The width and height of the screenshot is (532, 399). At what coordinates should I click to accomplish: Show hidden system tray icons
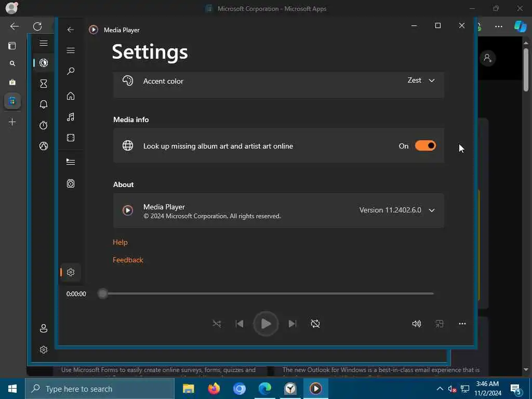(x=440, y=389)
